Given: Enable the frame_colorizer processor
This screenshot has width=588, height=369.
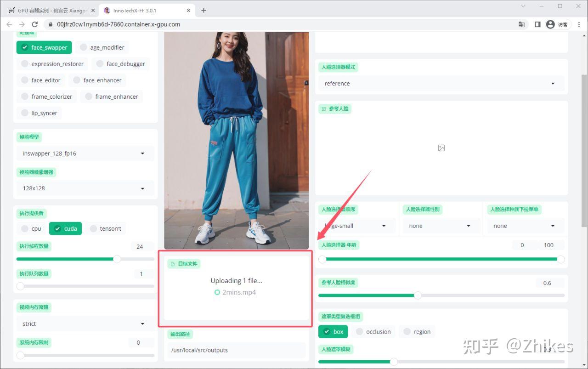Looking at the screenshot, I should coord(47,97).
